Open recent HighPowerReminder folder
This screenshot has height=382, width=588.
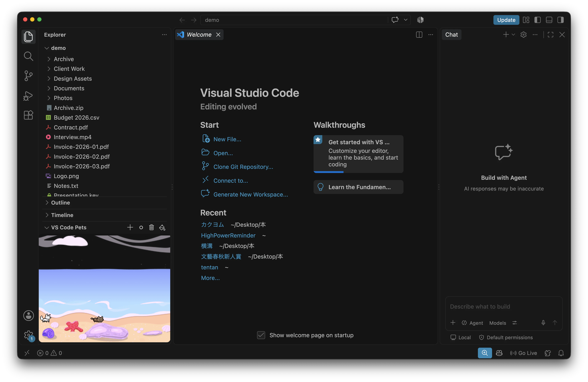point(228,235)
